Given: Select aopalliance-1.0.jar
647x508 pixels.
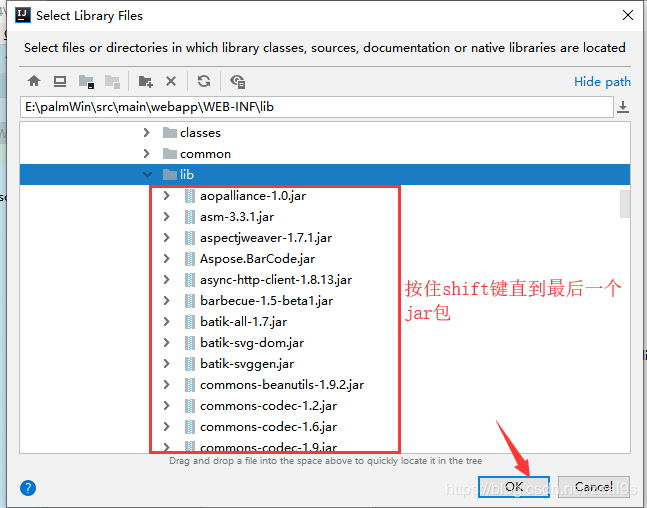Looking at the screenshot, I should tap(253, 196).
